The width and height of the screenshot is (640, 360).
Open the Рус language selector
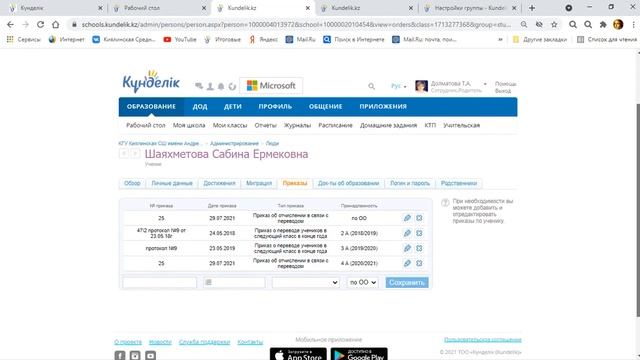[398, 86]
